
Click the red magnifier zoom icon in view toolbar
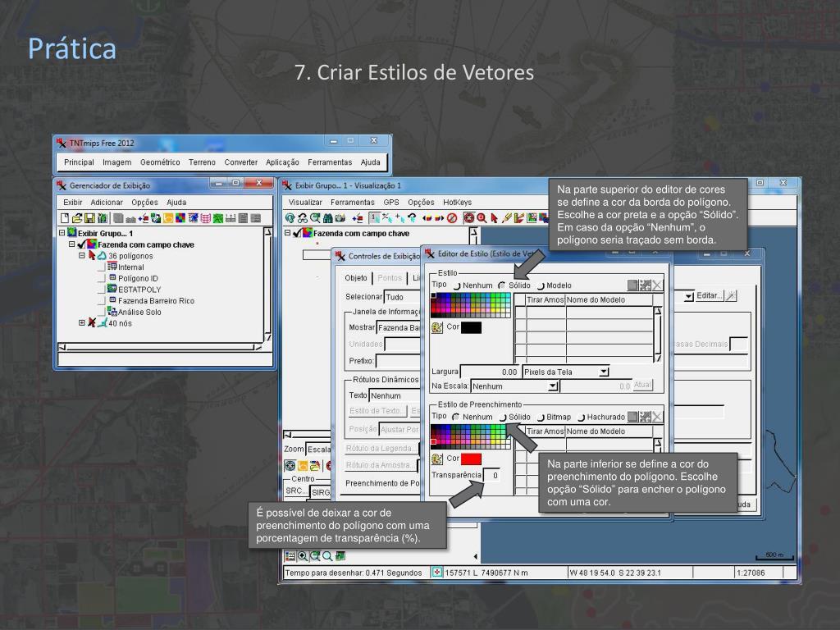[482, 218]
